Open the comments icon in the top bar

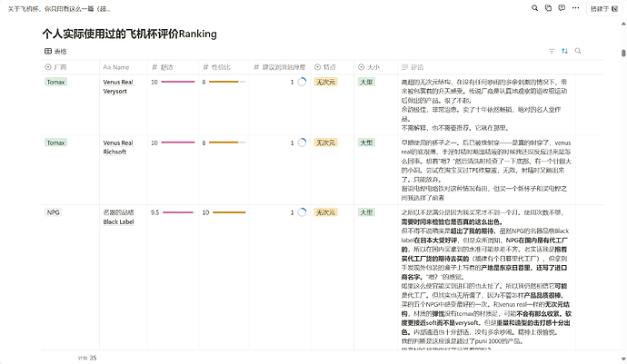tap(562, 8)
